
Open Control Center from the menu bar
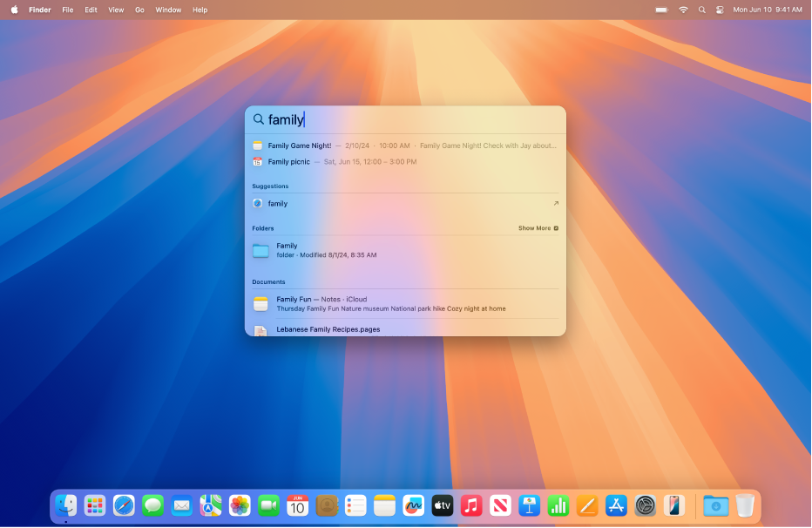[720, 10]
